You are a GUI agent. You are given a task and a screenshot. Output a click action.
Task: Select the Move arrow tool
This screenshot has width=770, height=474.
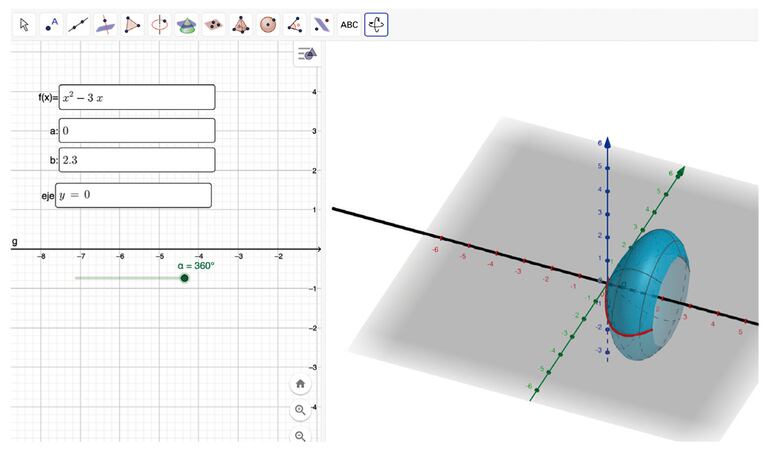tap(24, 25)
